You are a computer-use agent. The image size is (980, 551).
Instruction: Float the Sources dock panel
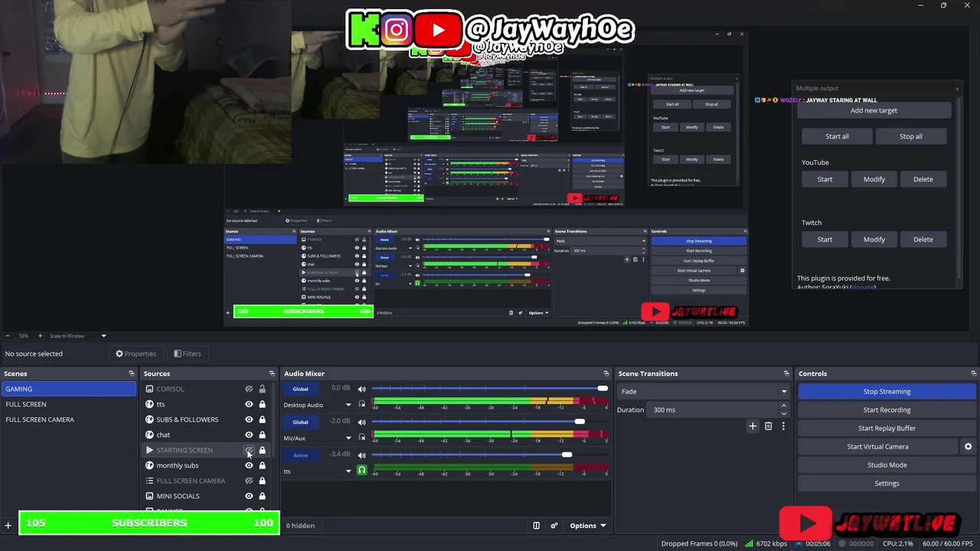point(272,373)
